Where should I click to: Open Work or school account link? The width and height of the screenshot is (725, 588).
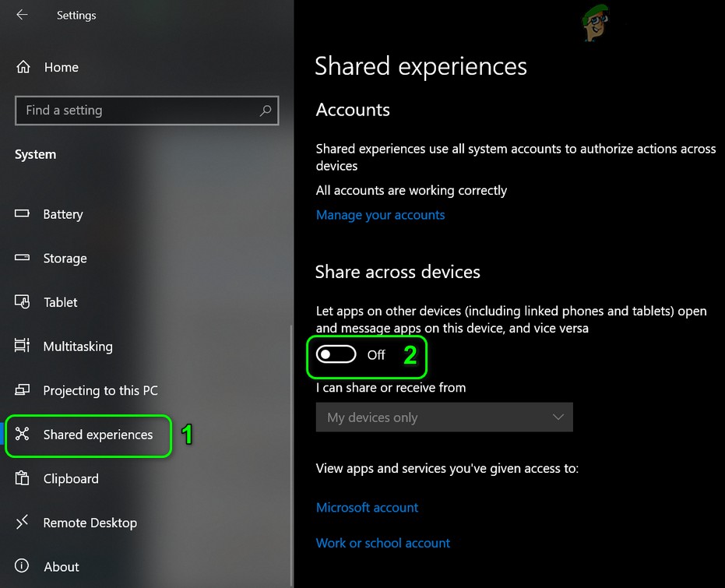click(x=383, y=543)
